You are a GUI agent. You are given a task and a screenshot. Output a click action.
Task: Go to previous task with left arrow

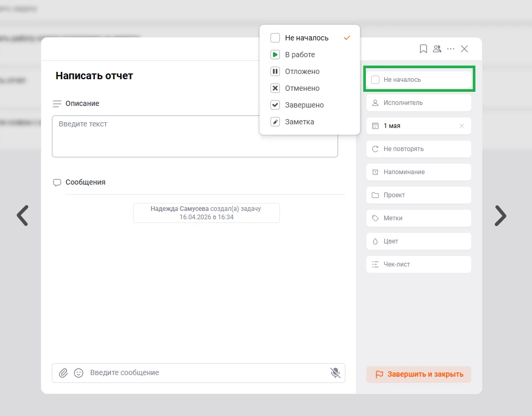23,215
